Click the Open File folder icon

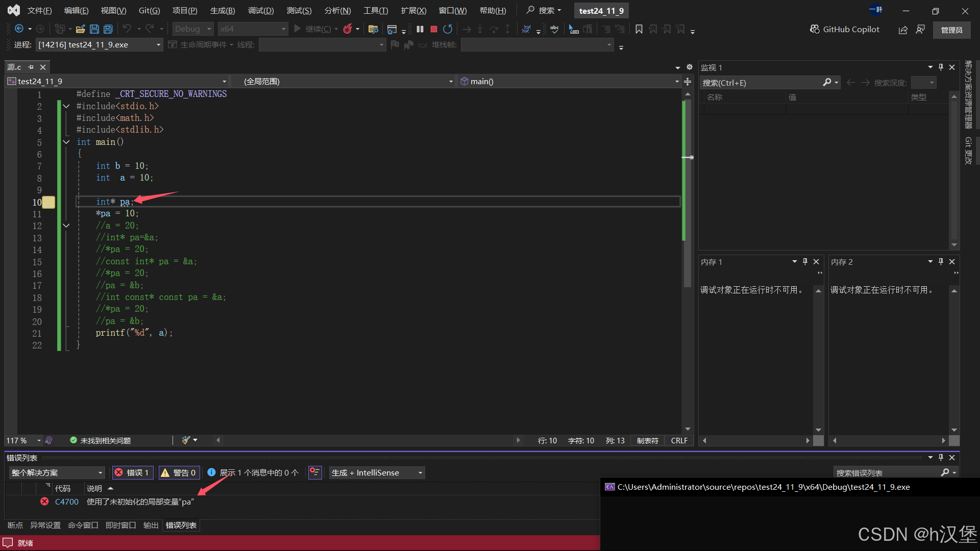click(x=80, y=29)
